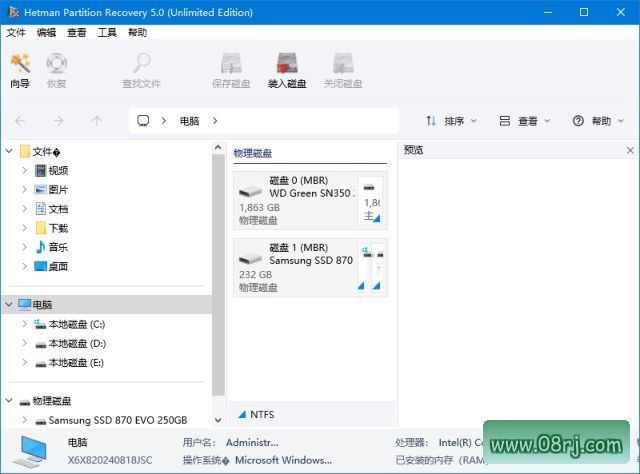This screenshot has height=474, width=640.
Task: Go back with the left arrow
Action: click(x=20, y=121)
